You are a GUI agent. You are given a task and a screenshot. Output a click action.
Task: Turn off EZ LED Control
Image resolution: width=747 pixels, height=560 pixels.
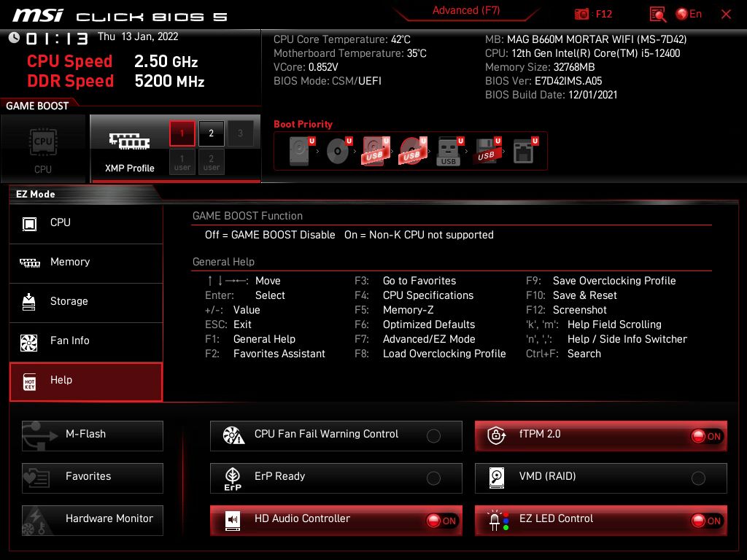(601, 521)
